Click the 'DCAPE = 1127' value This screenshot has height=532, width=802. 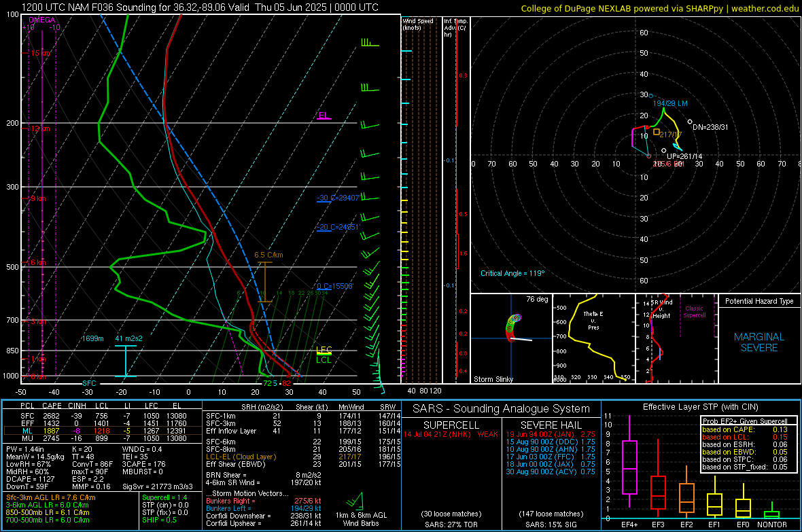(x=30, y=479)
